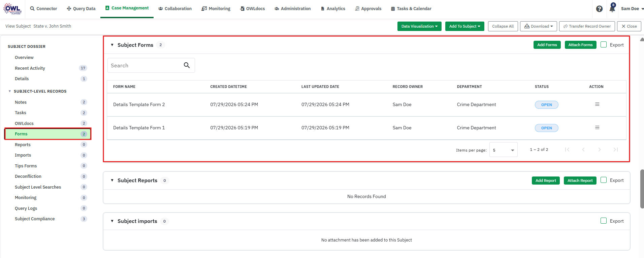Collapse the Subject imports section

tap(112, 221)
